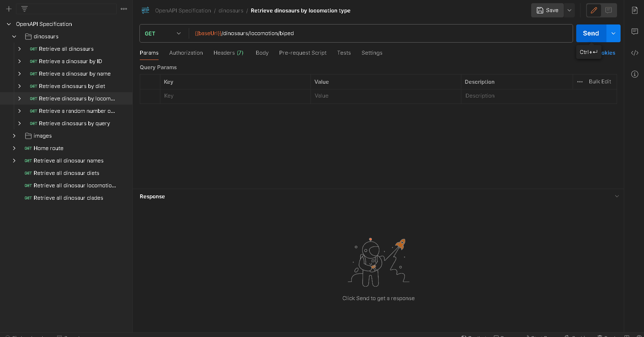Switch to edit mode with pencil icon

(x=594, y=10)
